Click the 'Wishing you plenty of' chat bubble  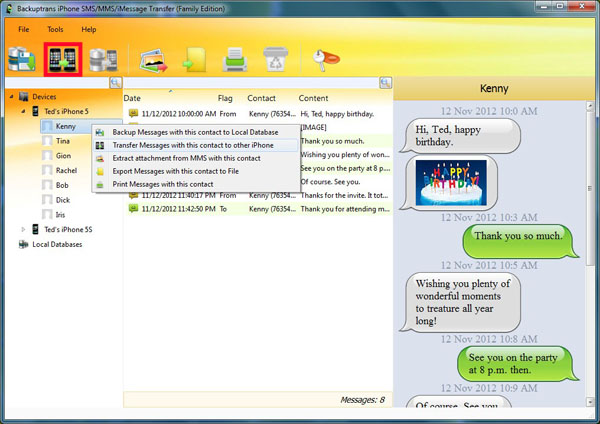coord(461,302)
